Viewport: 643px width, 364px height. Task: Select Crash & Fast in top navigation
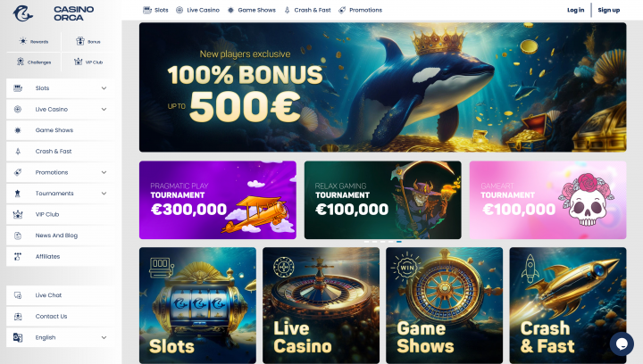[307, 10]
